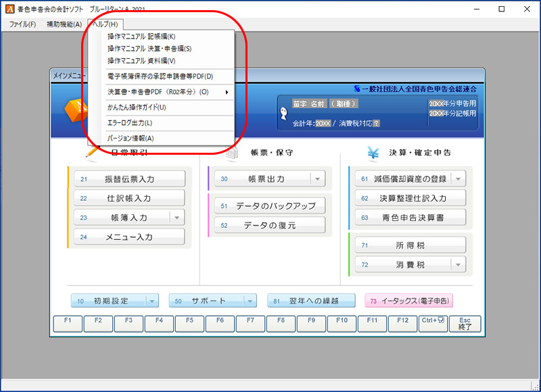Click the person icon in the user info panel
The width and height of the screenshot is (541, 392).
pos(284,114)
